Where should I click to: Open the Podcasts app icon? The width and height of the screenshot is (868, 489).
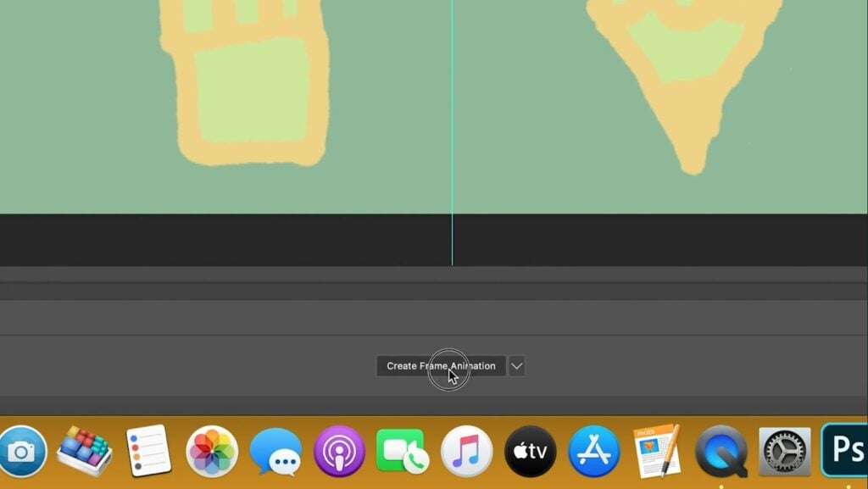[x=339, y=451]
